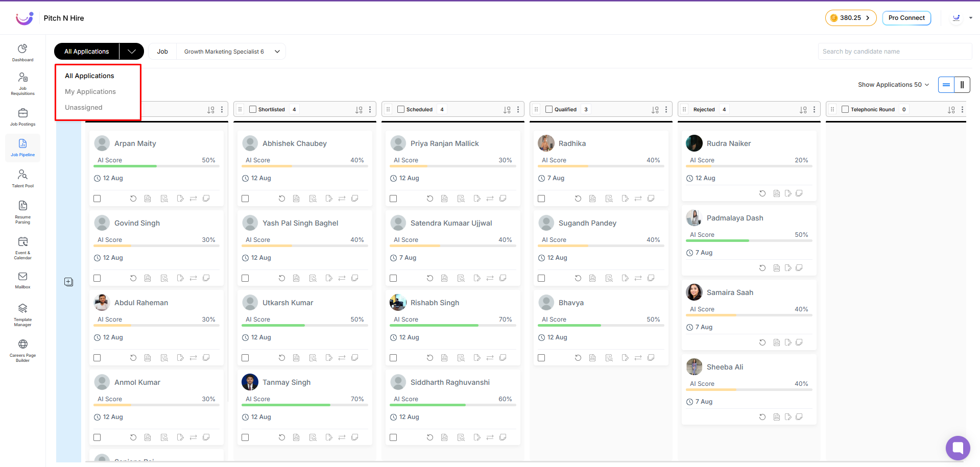
Task: Click refresh icon on Arpan Maity card
Action: coord(133,199)
